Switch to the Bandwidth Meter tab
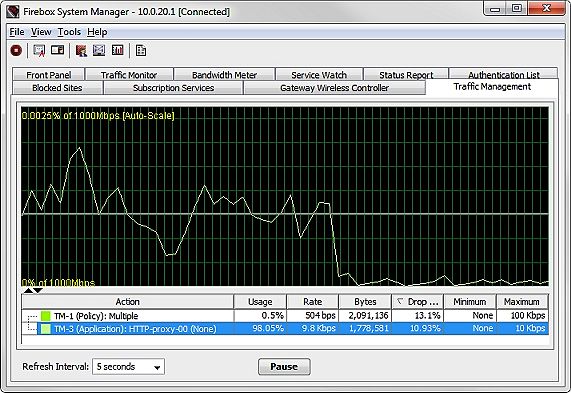 coord(224,74)
